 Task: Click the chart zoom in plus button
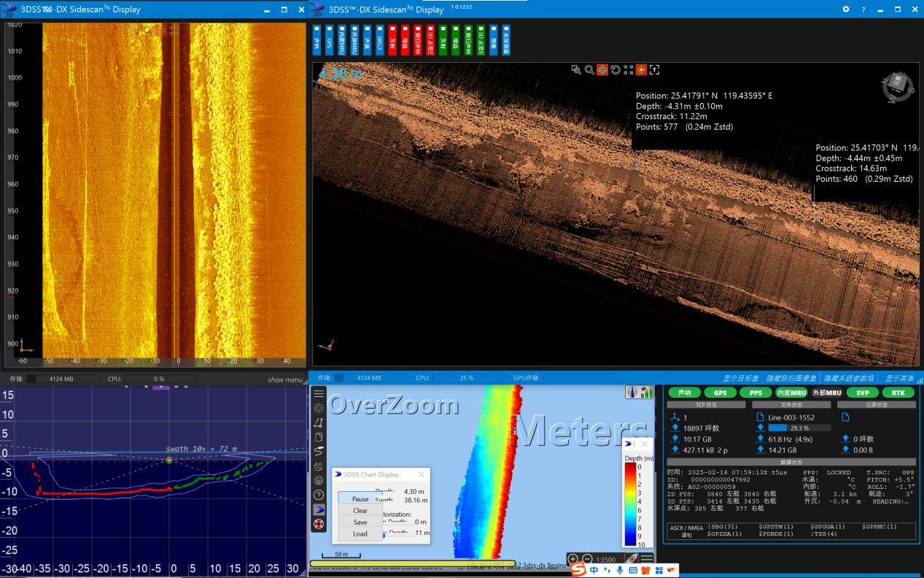pos(573,559)
